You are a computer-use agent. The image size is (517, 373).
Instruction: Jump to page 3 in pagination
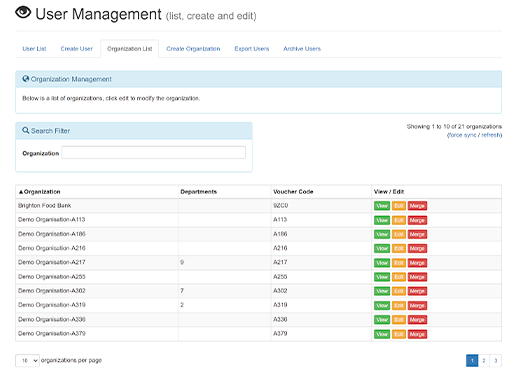(496, 361)
